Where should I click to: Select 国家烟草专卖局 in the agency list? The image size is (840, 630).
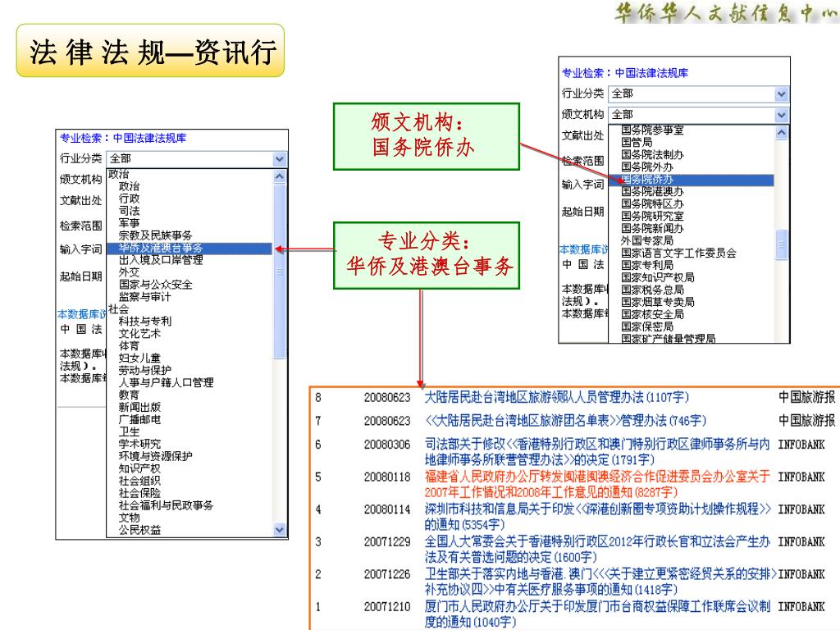pos(658,303)
